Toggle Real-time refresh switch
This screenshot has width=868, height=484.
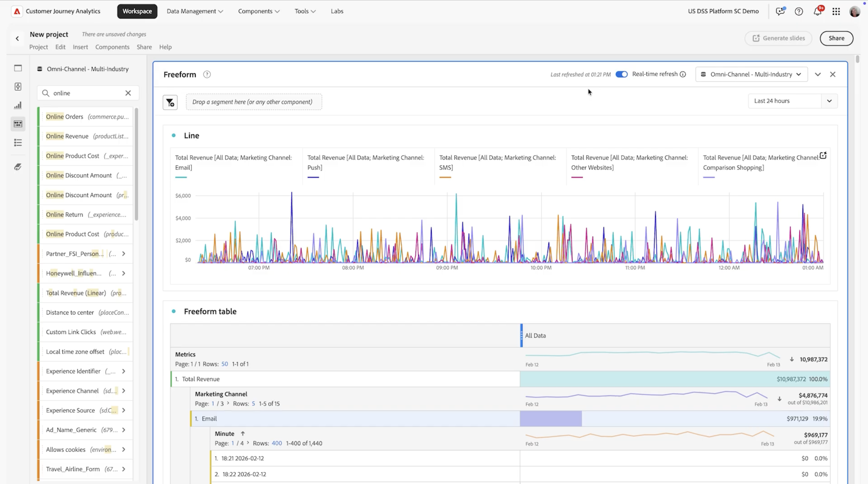pos(621,74)
